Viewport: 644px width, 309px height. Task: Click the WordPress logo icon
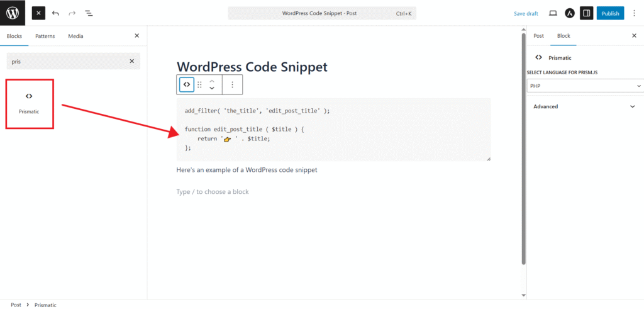[x=13, y=13]
